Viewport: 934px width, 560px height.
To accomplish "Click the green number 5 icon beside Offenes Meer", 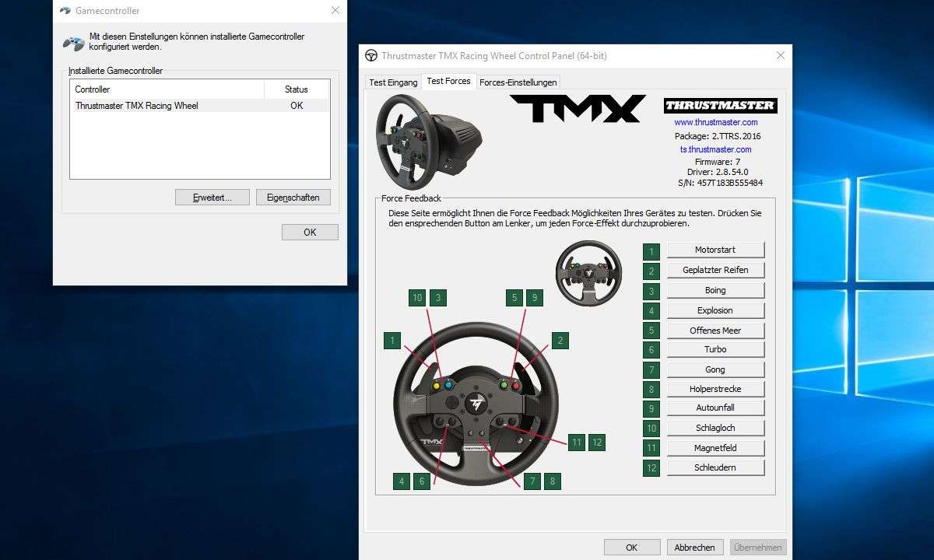I will (651, 331).
